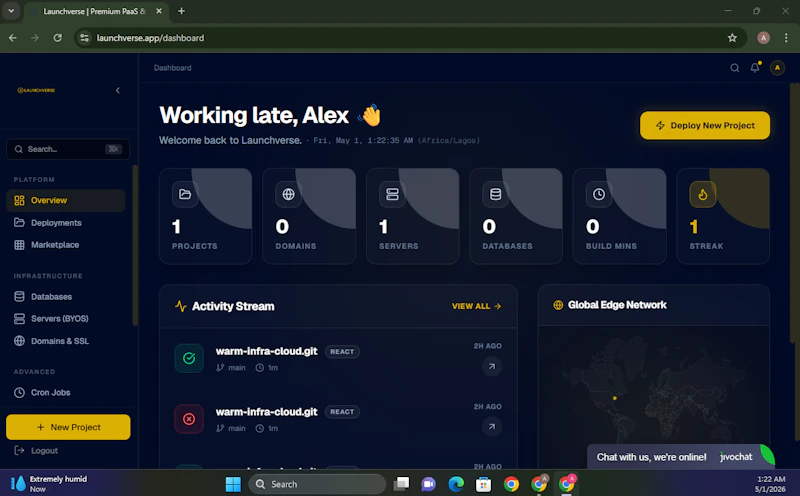
Task: Click the address bar URL
Action: click(x=151, y=38)
